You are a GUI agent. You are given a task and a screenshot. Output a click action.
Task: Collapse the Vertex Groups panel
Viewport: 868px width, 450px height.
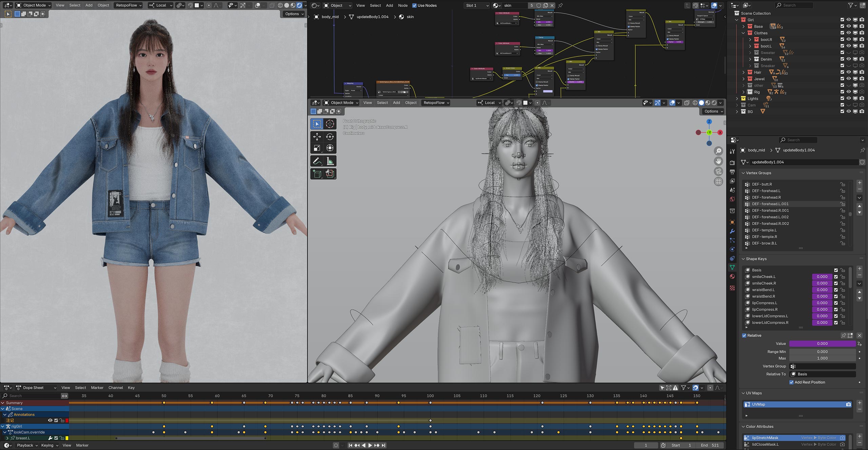coord(744,173)
